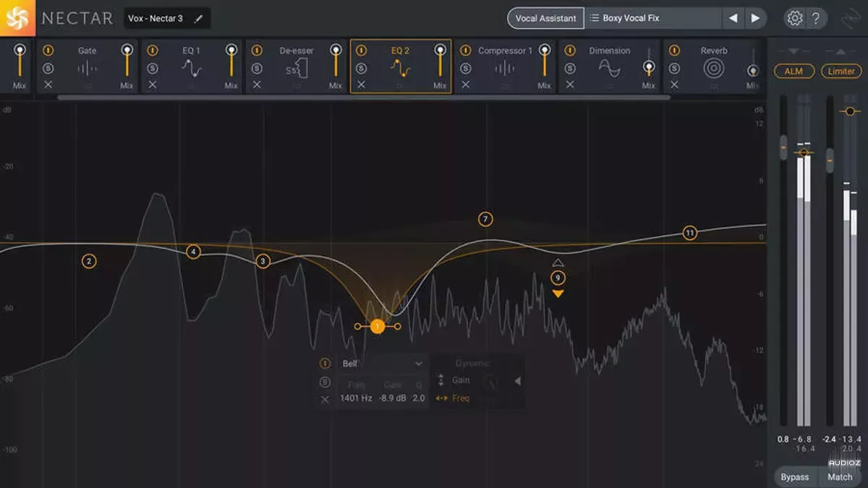
Task: Select EQ node 11
Action: coord(690,233)
